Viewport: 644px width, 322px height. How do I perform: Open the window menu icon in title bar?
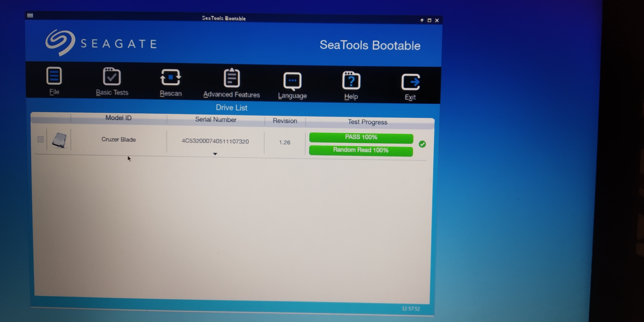tap(30, 15)
